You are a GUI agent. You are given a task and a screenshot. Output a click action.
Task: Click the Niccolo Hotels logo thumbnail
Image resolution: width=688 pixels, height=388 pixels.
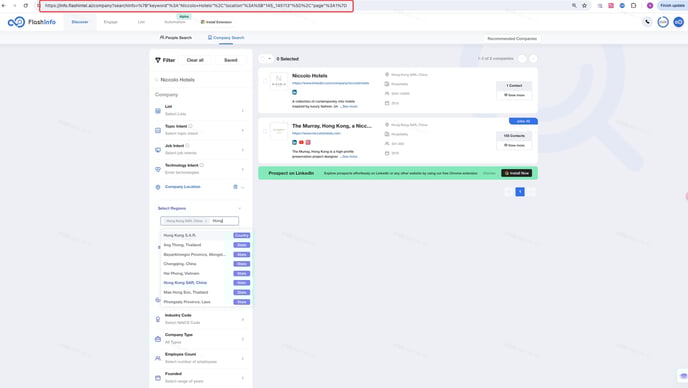pos(279,81)
